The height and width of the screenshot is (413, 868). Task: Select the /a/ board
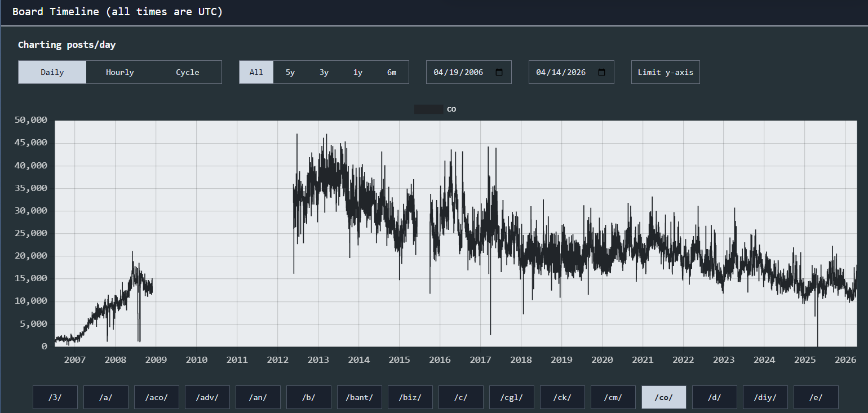point(106,397)
